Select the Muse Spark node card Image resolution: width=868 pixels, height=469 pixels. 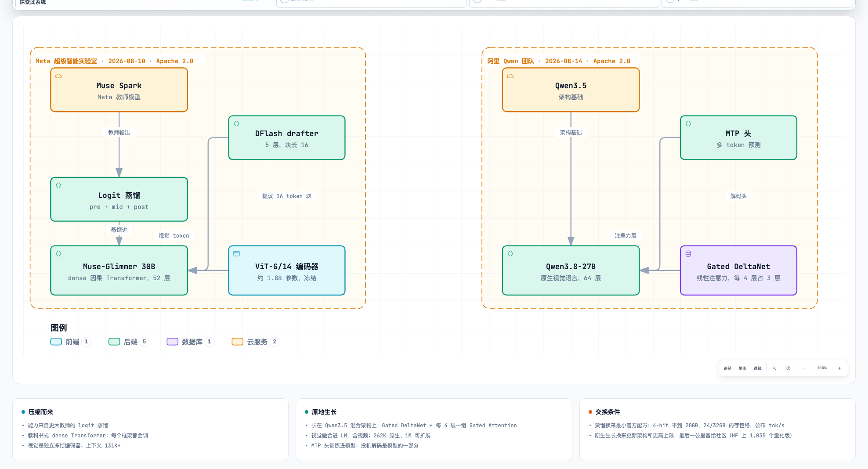coord(119,90)
